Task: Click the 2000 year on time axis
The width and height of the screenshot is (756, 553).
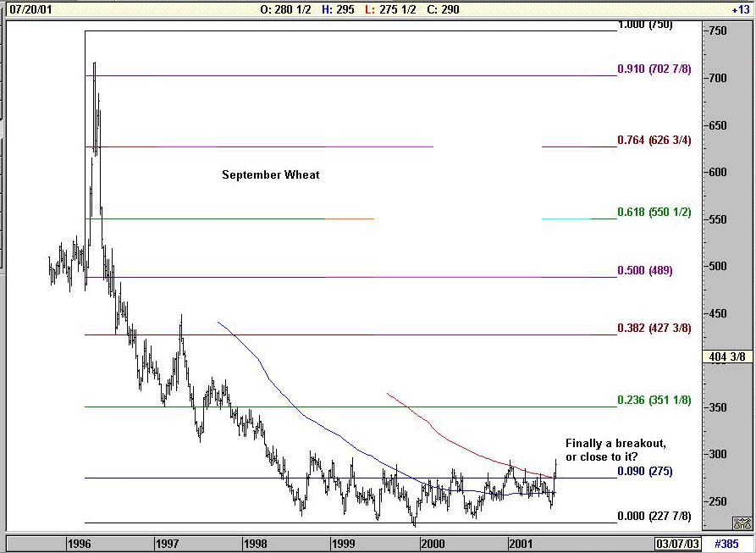Action: click(433, 545)
